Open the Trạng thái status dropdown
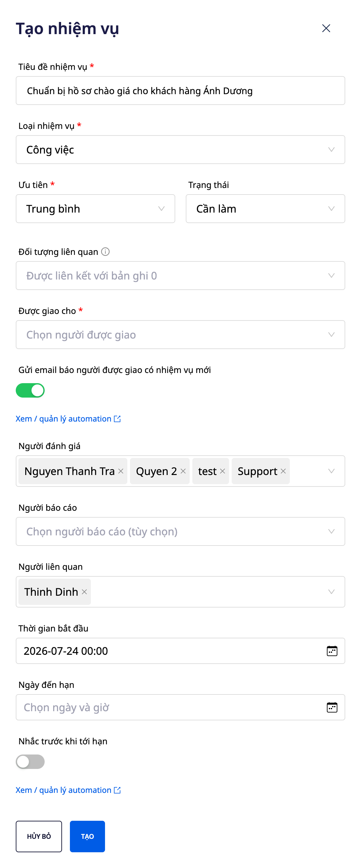 click(265, 209)
